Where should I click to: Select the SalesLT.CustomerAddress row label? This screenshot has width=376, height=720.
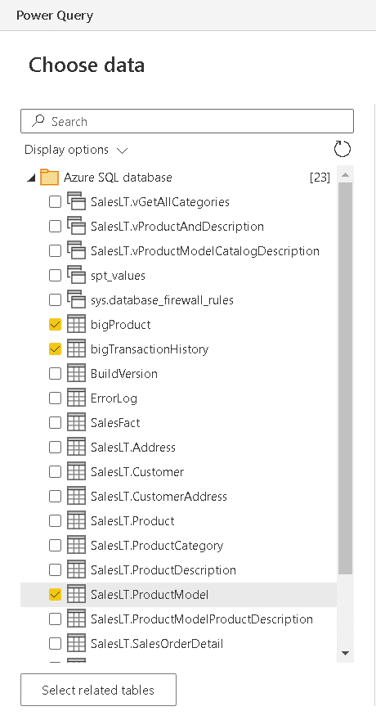pyautogui.click(x=159, y=496)
